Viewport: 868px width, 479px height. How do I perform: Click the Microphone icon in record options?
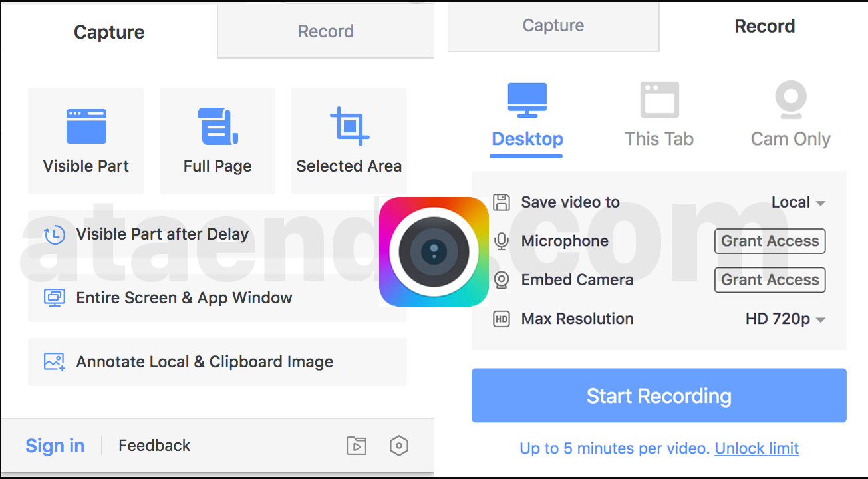pos(501,241)
